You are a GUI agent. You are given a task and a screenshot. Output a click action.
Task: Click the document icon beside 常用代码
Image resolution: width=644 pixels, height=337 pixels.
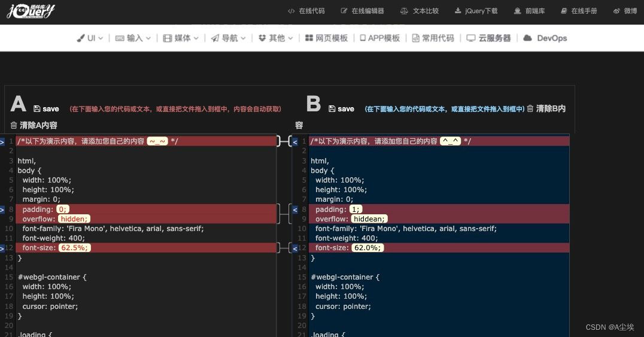pyautogui.click(x=415, y=38)
